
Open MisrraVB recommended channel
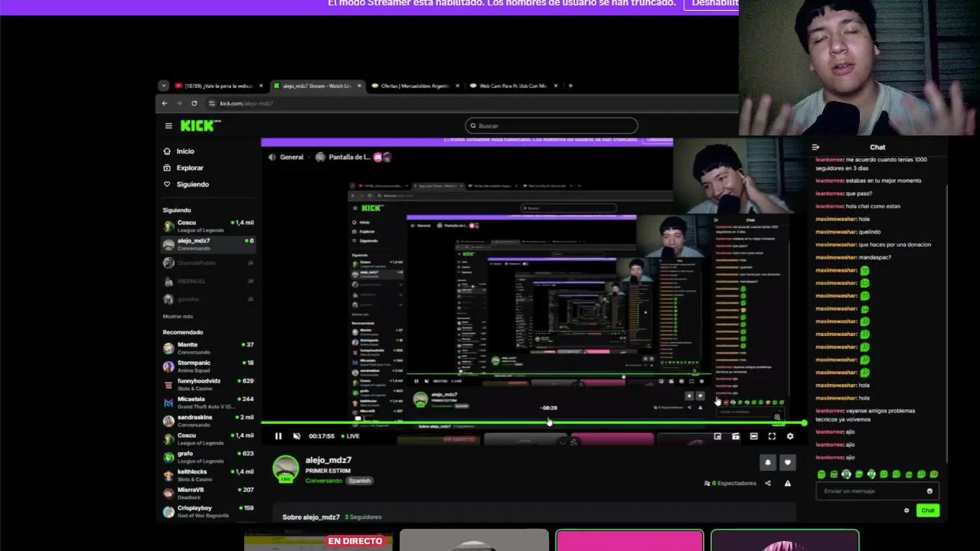pyautogui.click(x=208, y=494)
